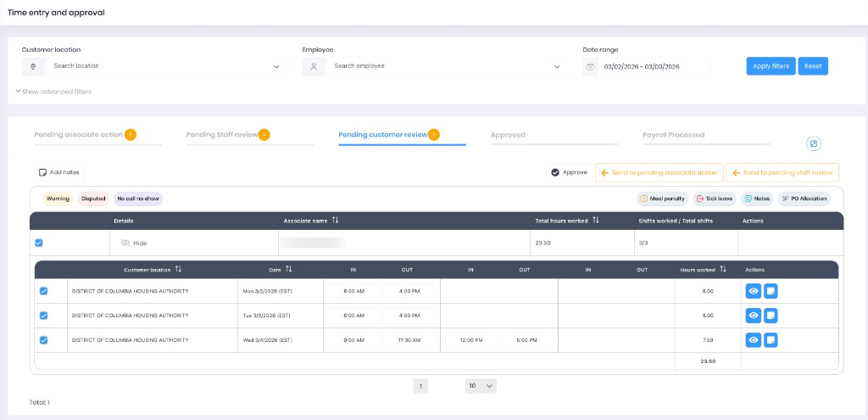
Task: View the Mon 3/2/2026 shift with eye icon
Action: click(754, 291)
